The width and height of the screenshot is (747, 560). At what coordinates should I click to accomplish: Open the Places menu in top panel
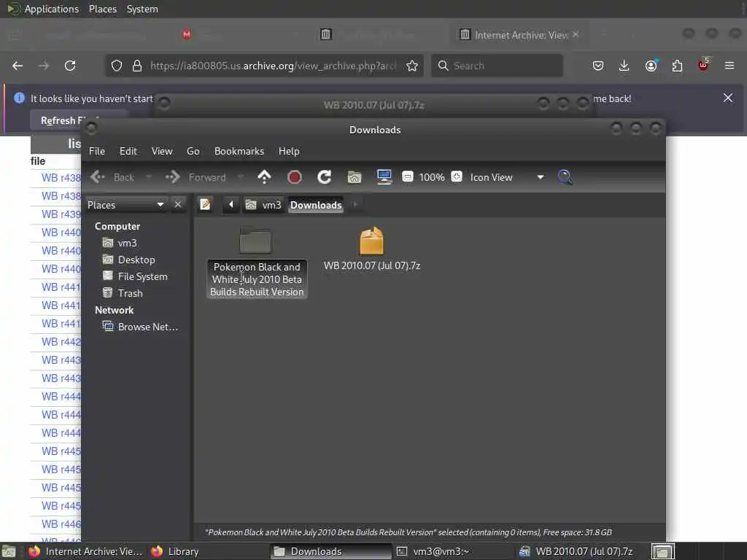[x=103, y=9]
